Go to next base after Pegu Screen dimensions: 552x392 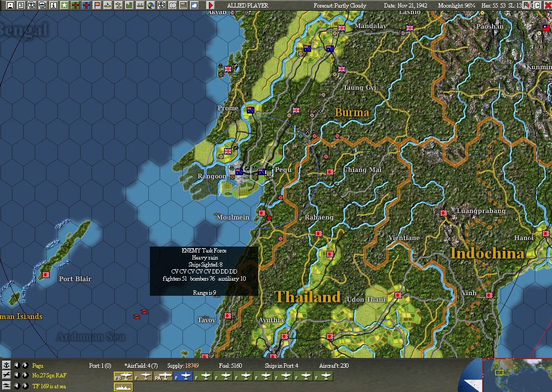pyautogui.click(x=25, y=366)
